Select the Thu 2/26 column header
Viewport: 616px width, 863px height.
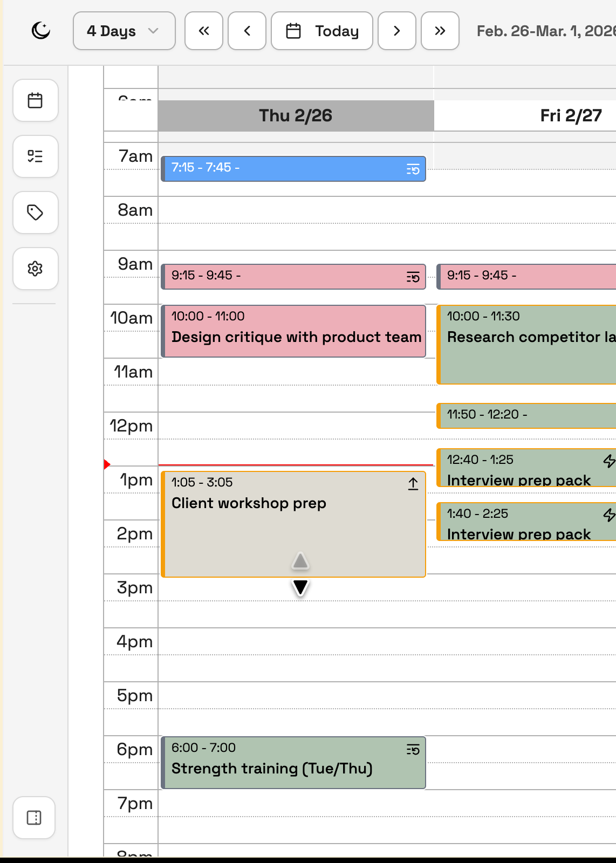(x=296, y=115)
